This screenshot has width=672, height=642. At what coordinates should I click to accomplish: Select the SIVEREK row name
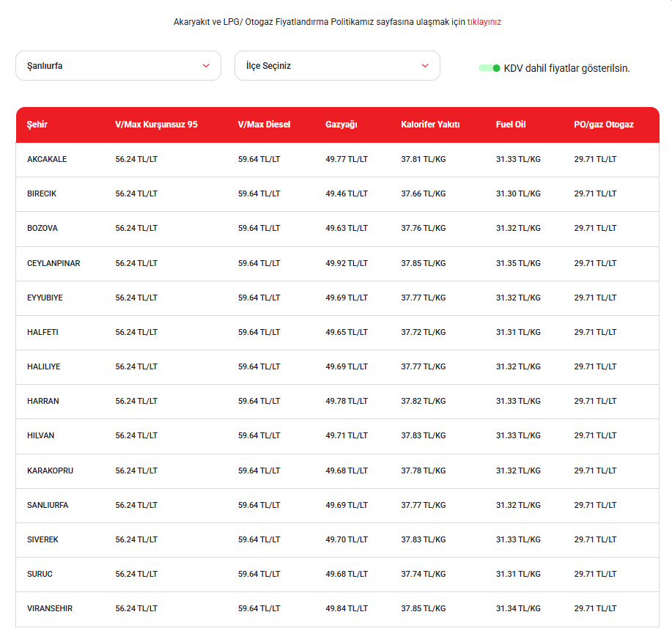coord(43,539)
